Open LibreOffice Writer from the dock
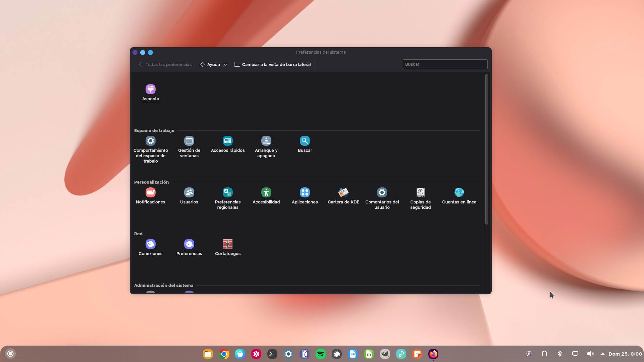Screen dimensions: 644x362 [x=353, y=354]
